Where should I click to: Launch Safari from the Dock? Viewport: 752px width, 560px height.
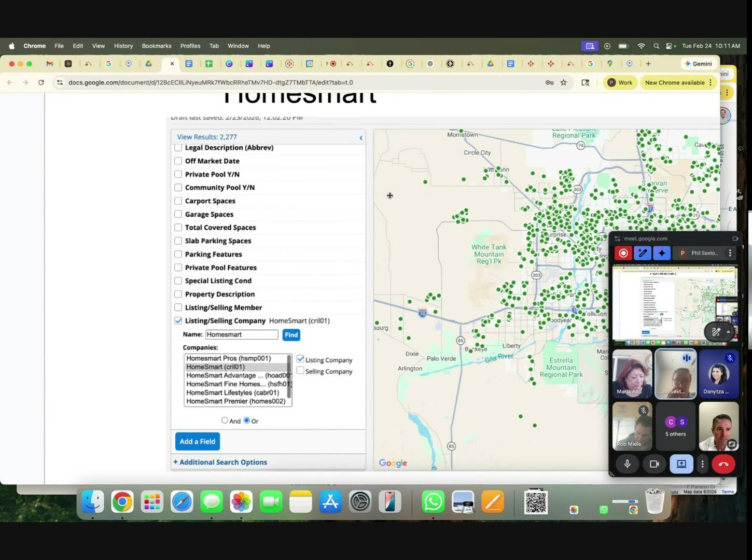tap(182, 502)
